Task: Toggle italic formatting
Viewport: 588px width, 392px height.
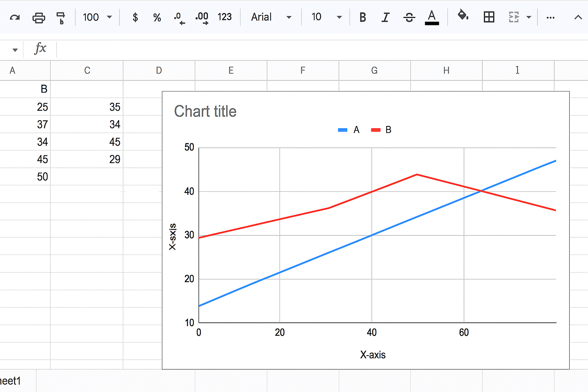Action: 385,17
